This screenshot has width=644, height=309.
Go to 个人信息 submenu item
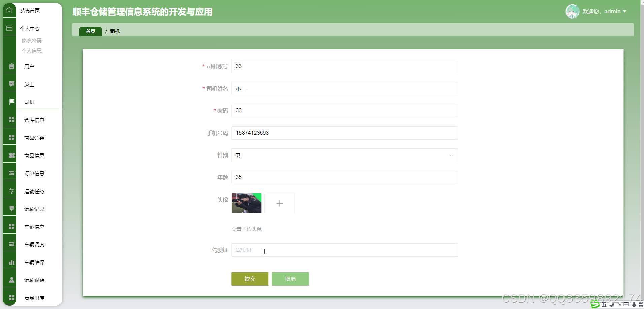click(32, 50)
